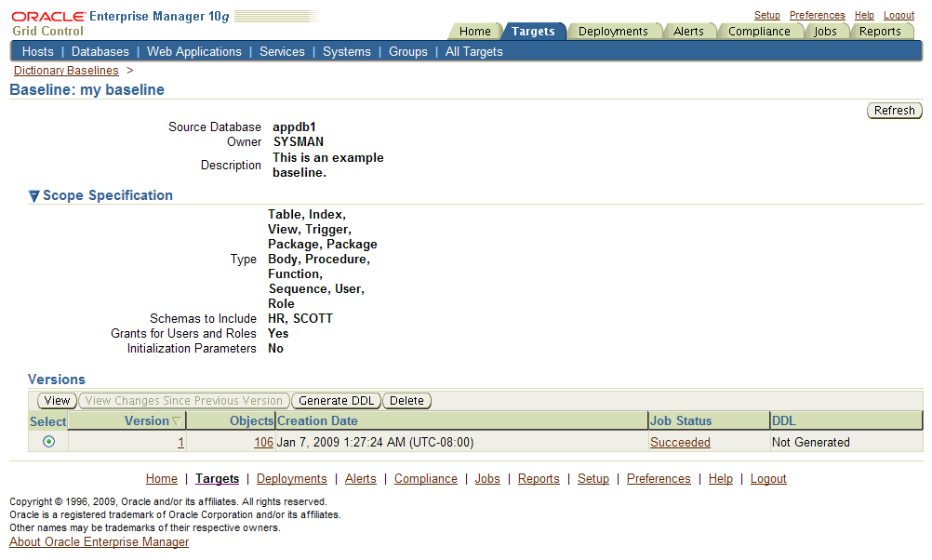Viewport: 932px width, 560px height.
Task: Click the footer Logout link
Action: click(768, 478)
